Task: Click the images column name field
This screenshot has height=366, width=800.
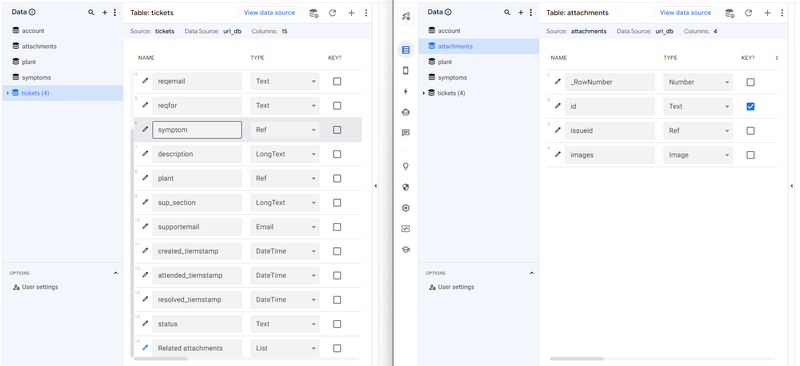Action: point(610,155)
